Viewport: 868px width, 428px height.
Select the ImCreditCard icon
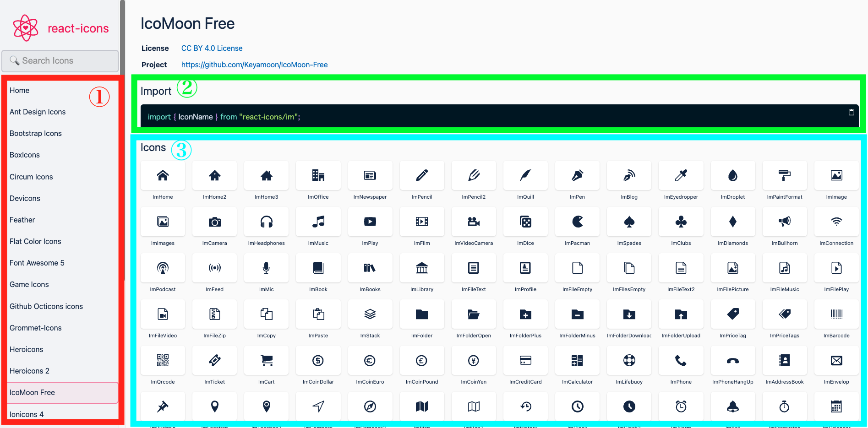click(x=525, y=360)
